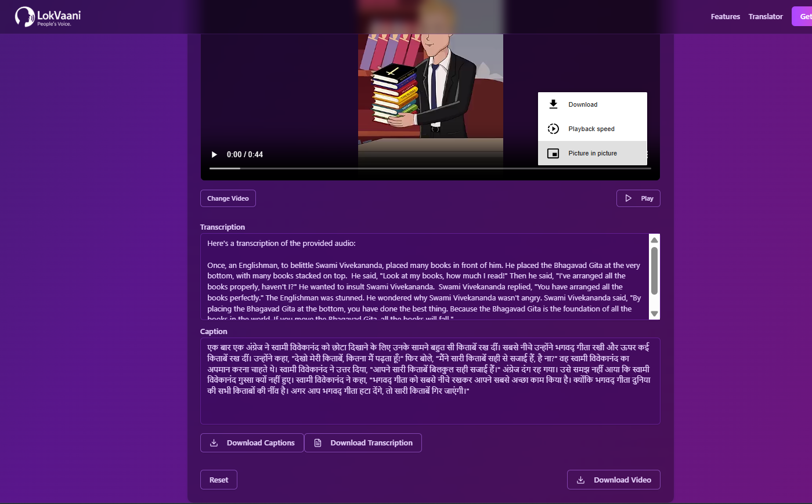812x504 pixels.
Task: Choose Picture in picture option
Action: pyautogui.click(x=593, y=153)
